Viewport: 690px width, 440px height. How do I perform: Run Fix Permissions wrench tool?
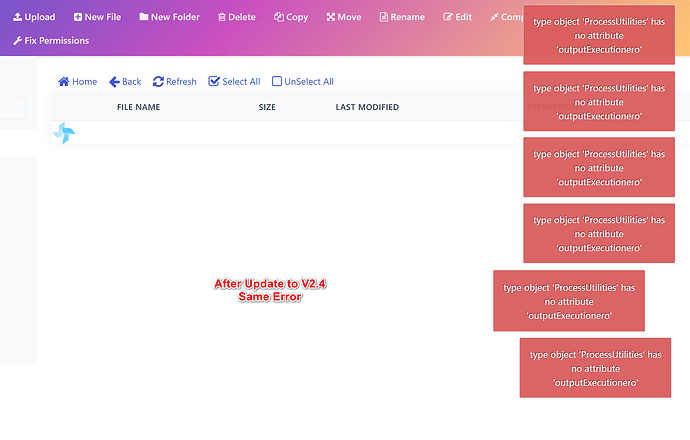[51, 40]
